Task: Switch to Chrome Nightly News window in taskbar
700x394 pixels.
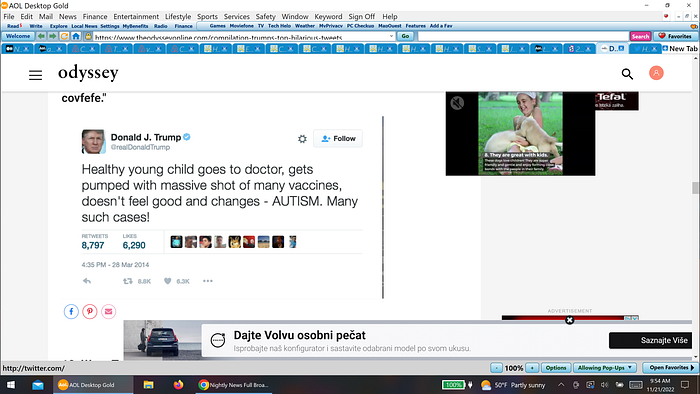Action: point(234,385)
